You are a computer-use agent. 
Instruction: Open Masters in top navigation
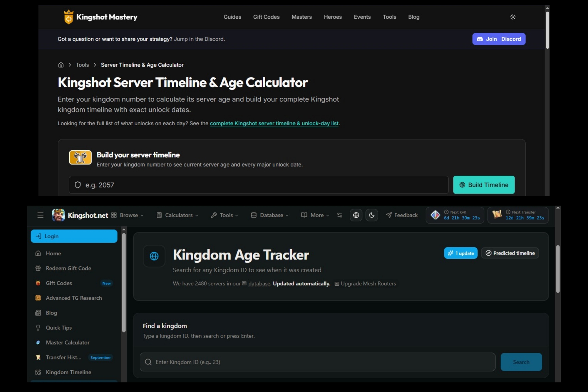pyautogui.click(x=302, y=17)
